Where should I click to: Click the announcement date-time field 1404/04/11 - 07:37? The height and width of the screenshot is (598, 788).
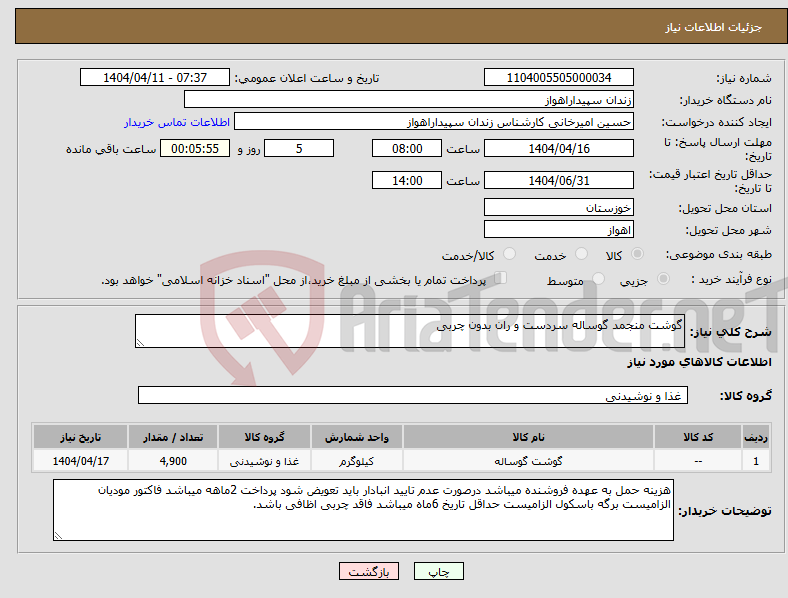[x=155, y=77]
